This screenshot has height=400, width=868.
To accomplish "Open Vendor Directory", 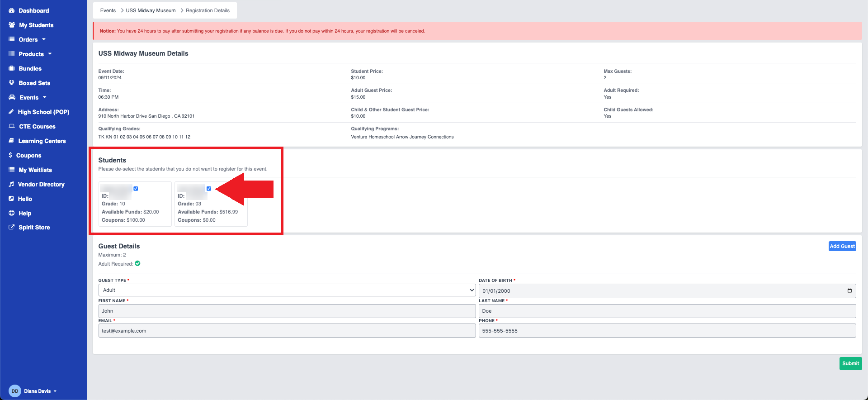I will (41, 184).
